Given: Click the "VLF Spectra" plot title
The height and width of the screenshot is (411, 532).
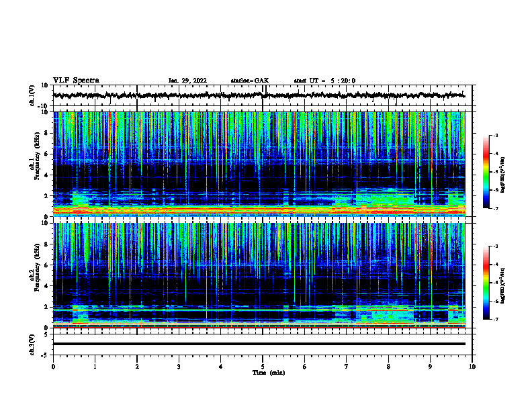Looking at the screenshot, I should coord(76,81).
